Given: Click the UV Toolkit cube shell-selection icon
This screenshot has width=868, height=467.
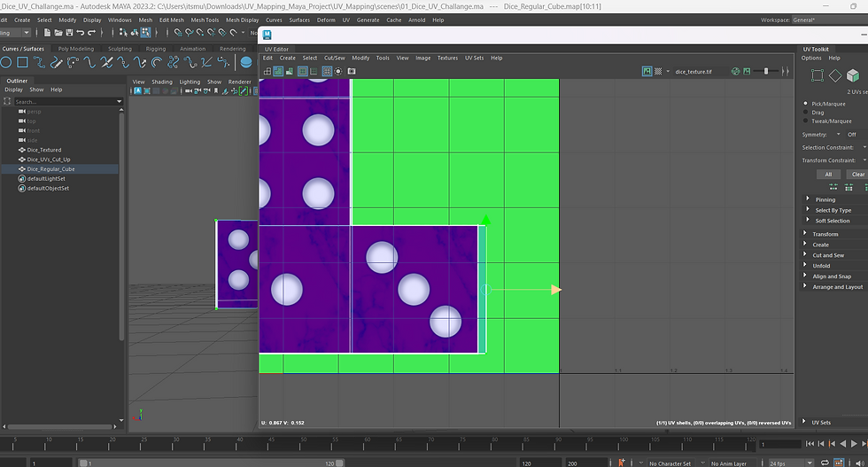Looking at the screenshot, I should [853, 75].
